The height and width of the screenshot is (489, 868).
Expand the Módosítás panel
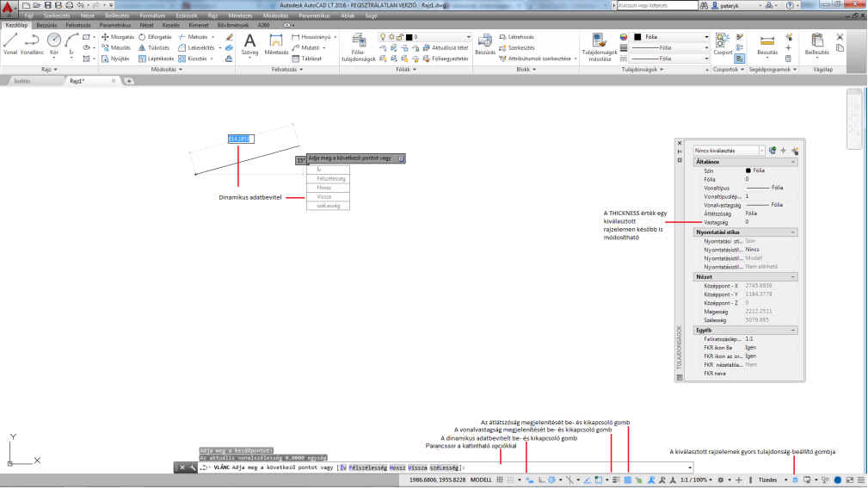coord(167,70)
